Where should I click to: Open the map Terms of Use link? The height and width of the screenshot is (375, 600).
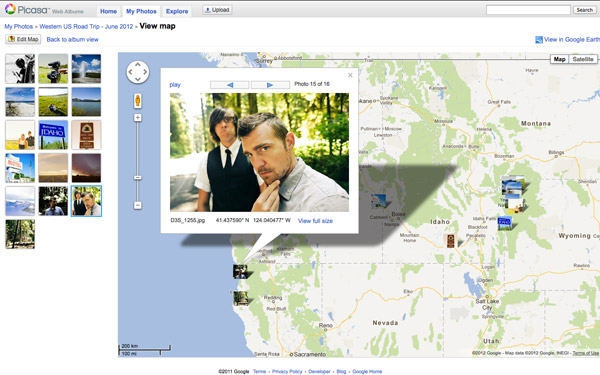pos(585,353)
